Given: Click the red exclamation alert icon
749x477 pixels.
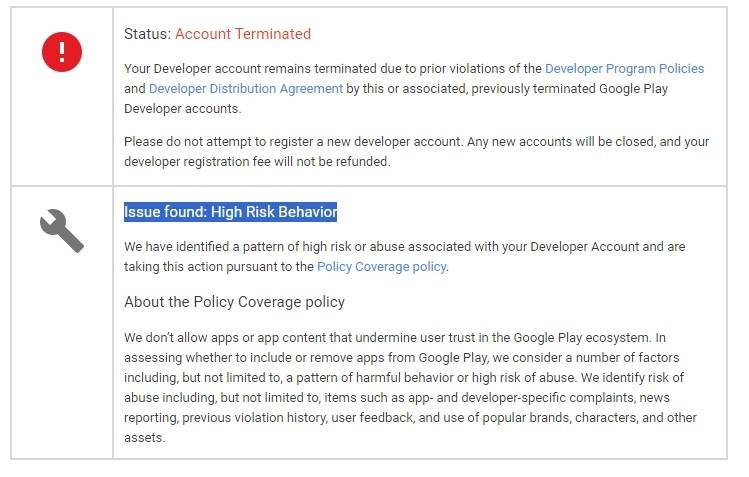Looking at the screenshot, I should [62, 51].
